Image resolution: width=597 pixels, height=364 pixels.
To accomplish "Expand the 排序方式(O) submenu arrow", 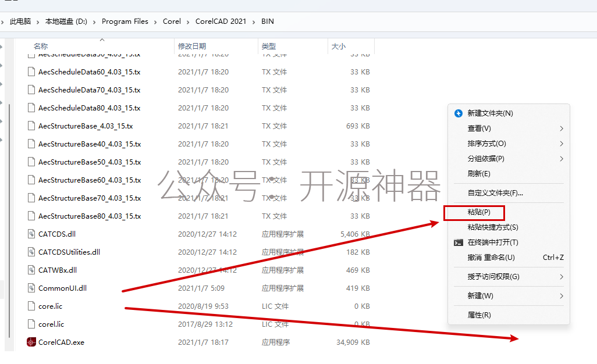I will coord(561,144).
